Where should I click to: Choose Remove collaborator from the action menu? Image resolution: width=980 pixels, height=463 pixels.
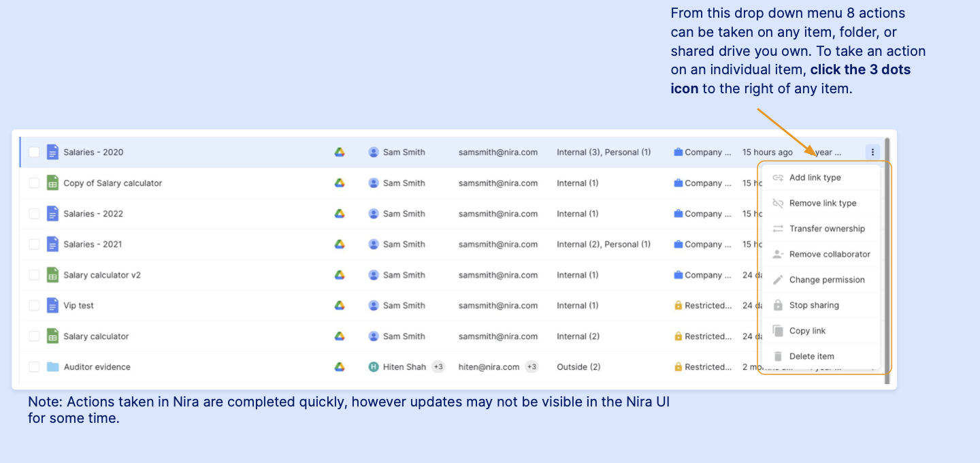pos(830,254)
